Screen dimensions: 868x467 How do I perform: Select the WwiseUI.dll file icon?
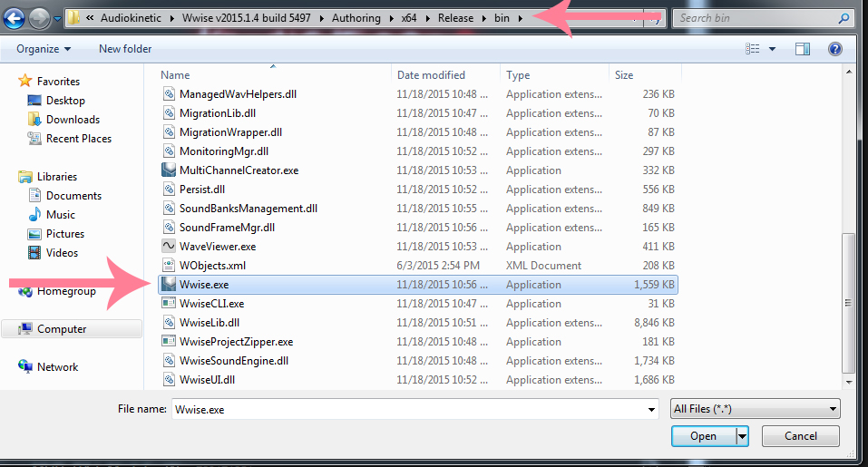pos(169,380)
